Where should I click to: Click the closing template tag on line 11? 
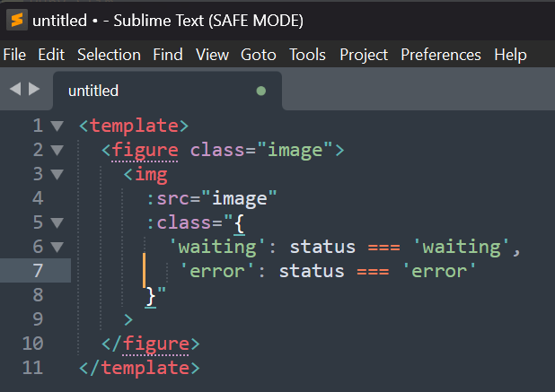139,368
